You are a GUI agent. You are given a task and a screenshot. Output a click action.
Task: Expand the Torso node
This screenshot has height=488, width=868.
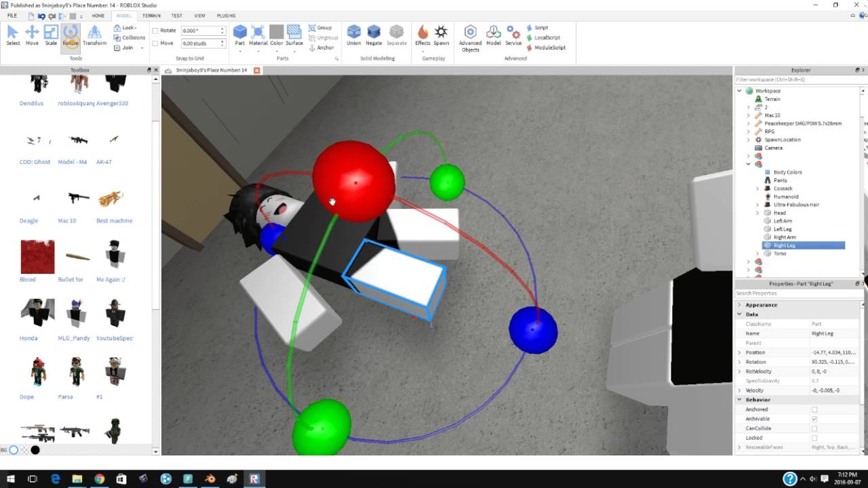[757, 253]
